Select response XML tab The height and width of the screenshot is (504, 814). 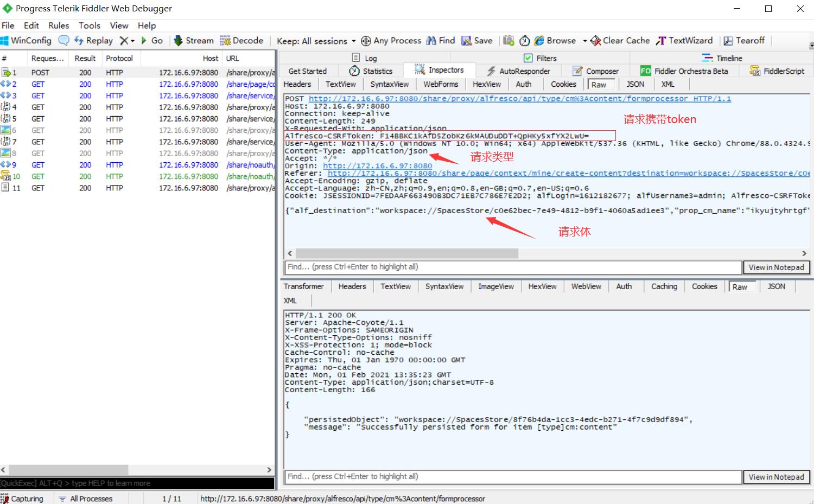tap(290, 301)
